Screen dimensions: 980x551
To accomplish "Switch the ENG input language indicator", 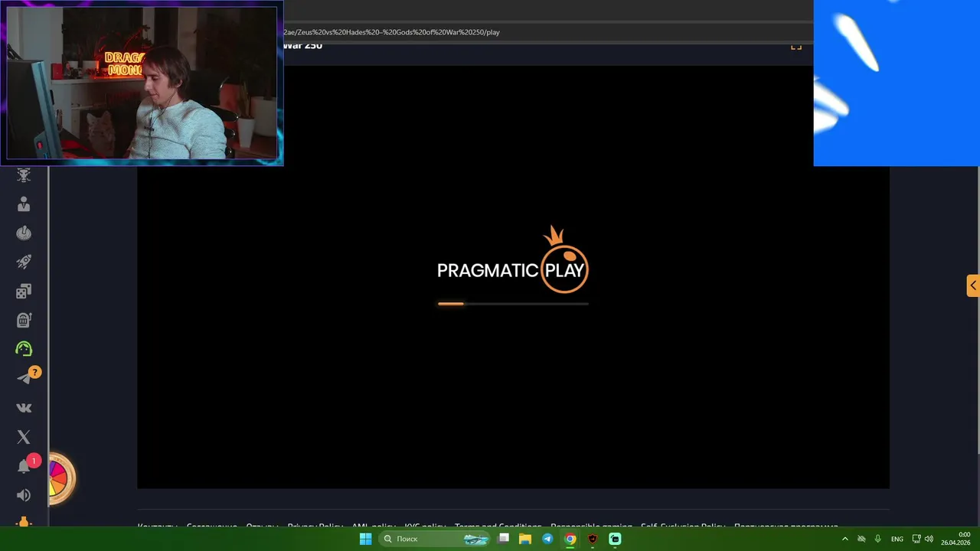I will (897, 539).
